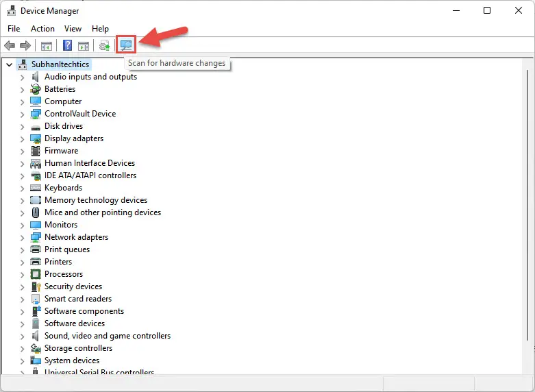This screenshot has height=392, width=535.
Task: Click the Software components icon
Action: 36,310
